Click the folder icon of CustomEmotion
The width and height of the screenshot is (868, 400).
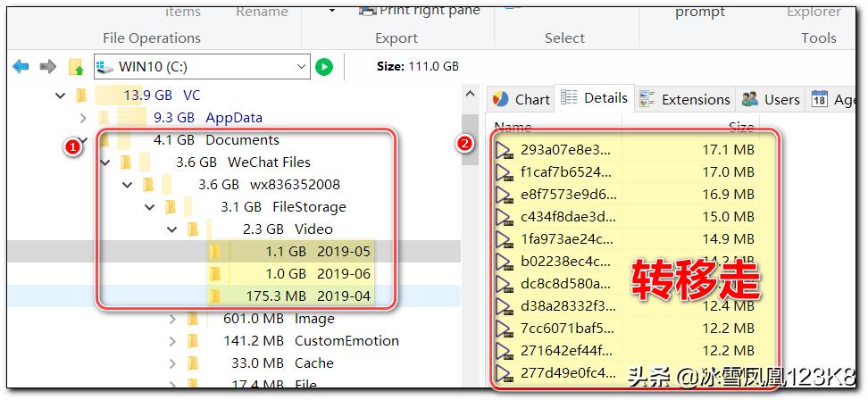coord(193,341)
